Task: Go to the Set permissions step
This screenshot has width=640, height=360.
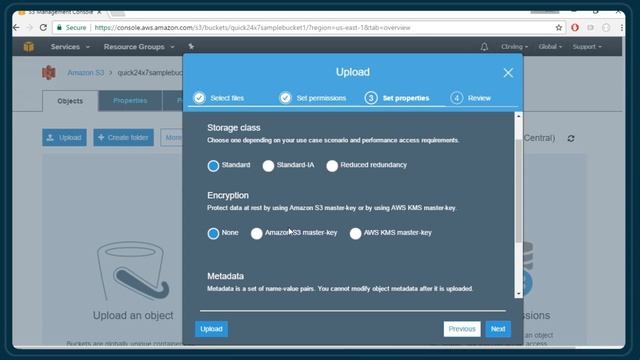Action: pos(313,98)
